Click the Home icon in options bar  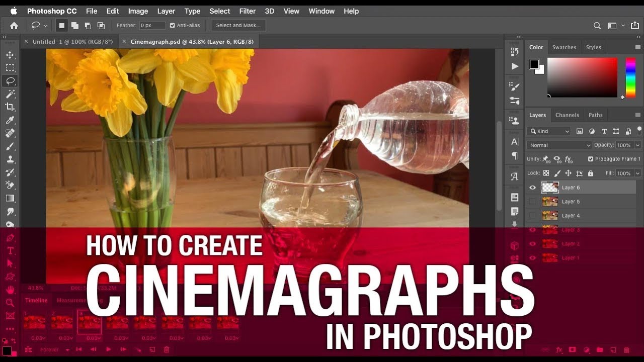(x=14, y=26)
